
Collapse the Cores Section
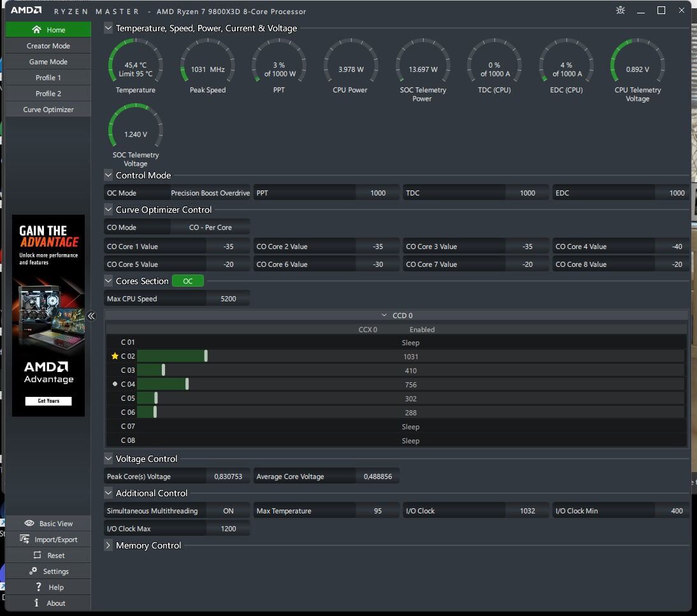coord(108,281)
